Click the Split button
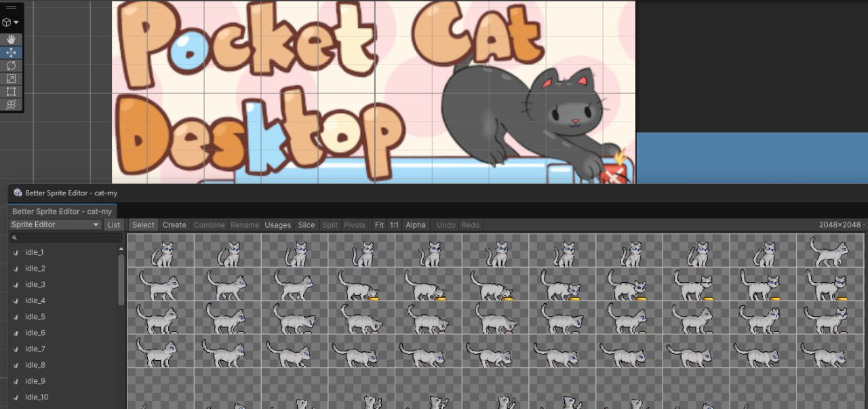The width and height of the screenshot is (868, 409). (330, 225)
